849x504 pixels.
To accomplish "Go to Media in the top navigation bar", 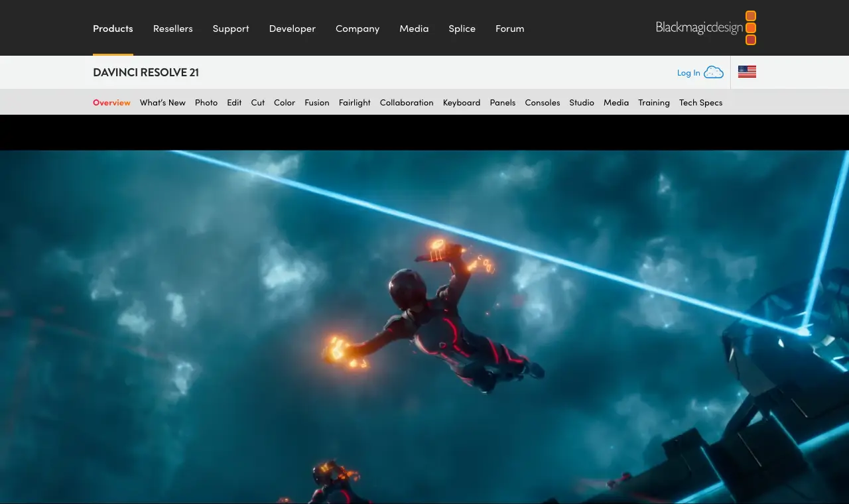I will click(x=414, y=29).
